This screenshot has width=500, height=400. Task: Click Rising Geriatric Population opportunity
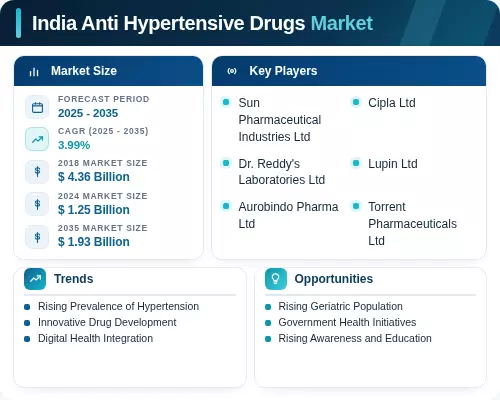(340, 306)
